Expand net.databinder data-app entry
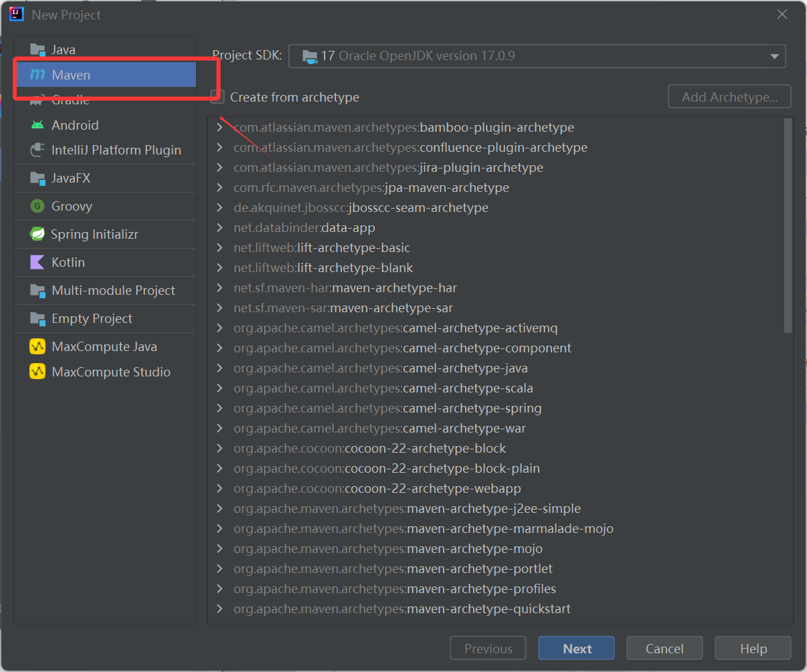Viewport: 807px width, 672px height. (219, 227)
